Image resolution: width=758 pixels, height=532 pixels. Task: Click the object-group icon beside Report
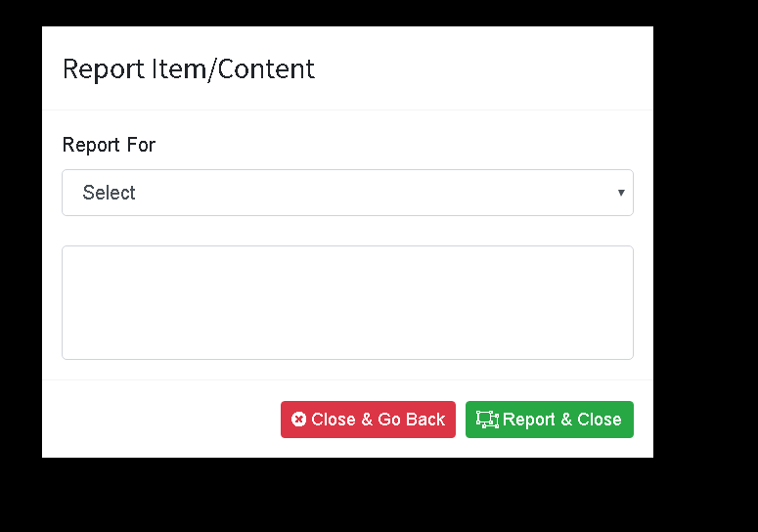coord(487,420)
